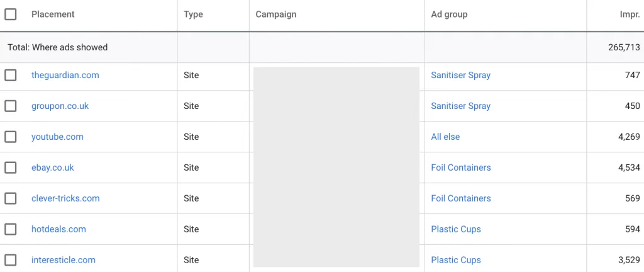Toggle checkbox for youtube.com placement
The height and width of the screenshot is (272, 644).
coord(11,137)
